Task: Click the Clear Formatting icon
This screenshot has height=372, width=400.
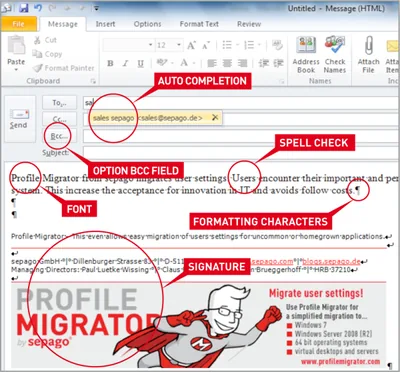Action: pyautogui.click(x=277, y=45)
